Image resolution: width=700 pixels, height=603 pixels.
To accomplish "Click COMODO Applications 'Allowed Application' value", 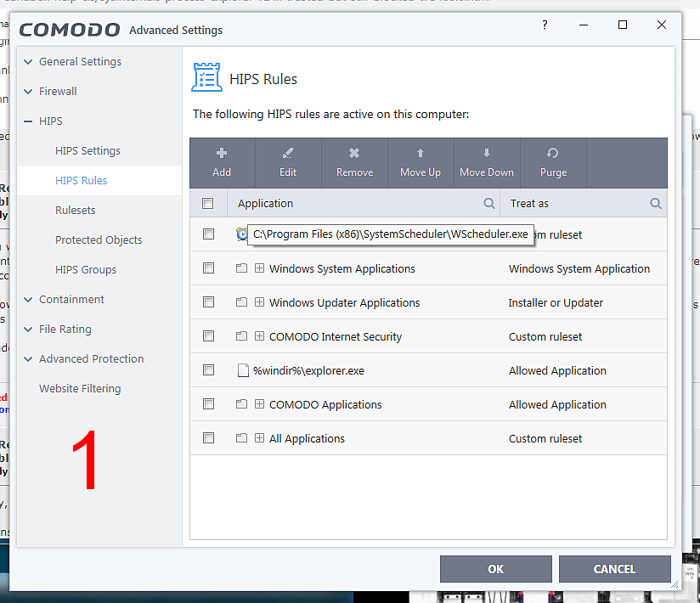I will click(557, 404).
